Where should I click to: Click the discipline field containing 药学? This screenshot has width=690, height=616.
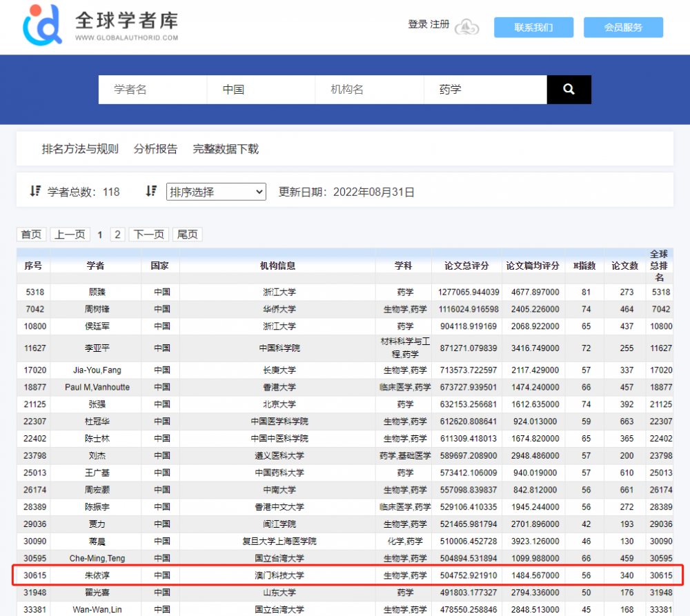(x=484, y=90)
